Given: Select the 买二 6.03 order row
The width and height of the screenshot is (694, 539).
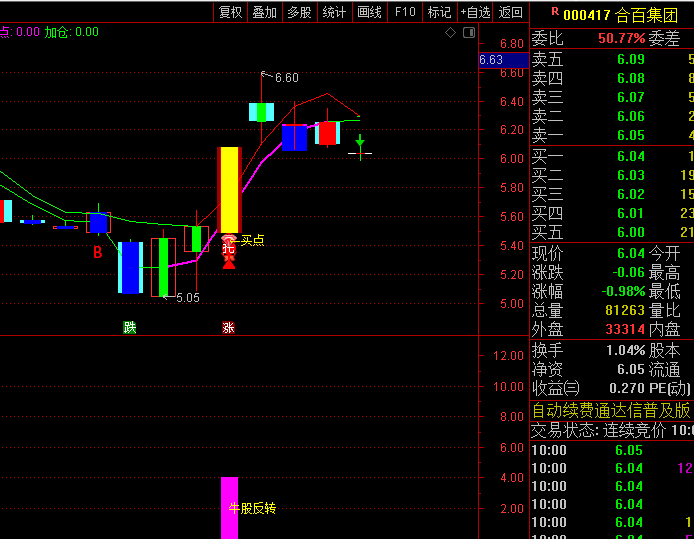Looking at the screenshot, I should point(612,175).
